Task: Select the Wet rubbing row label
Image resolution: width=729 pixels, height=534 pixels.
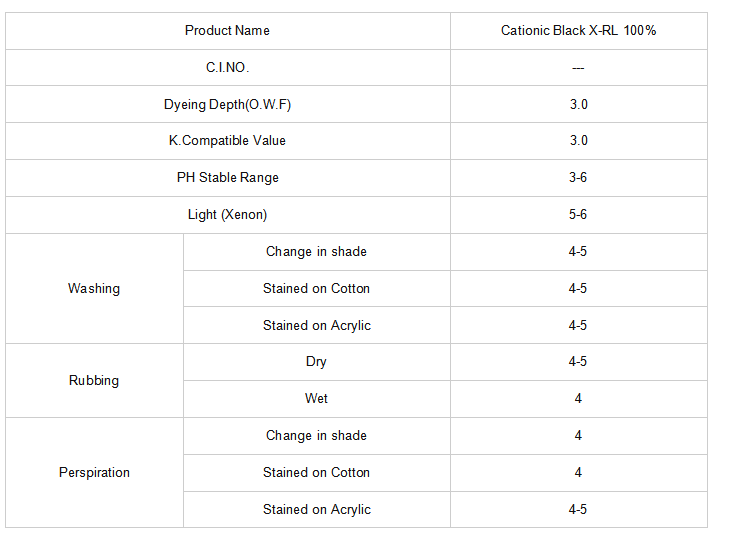Action: tap(317, 399)
